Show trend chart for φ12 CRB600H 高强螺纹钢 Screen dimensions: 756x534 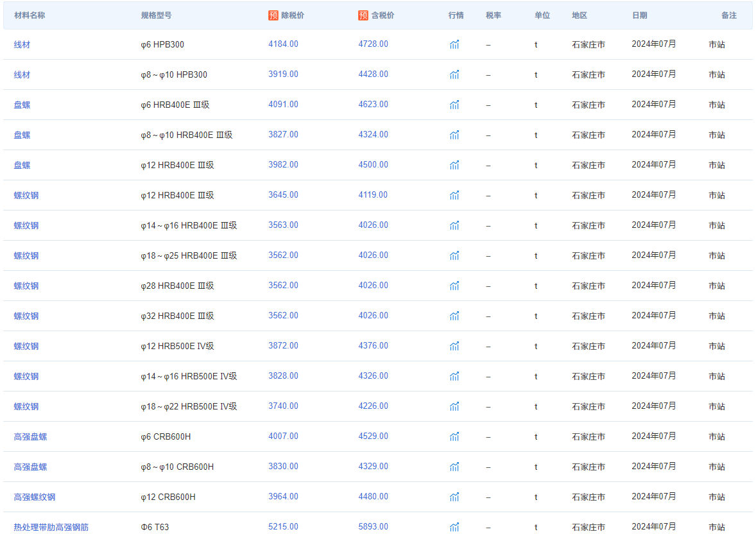pos(454,497)
